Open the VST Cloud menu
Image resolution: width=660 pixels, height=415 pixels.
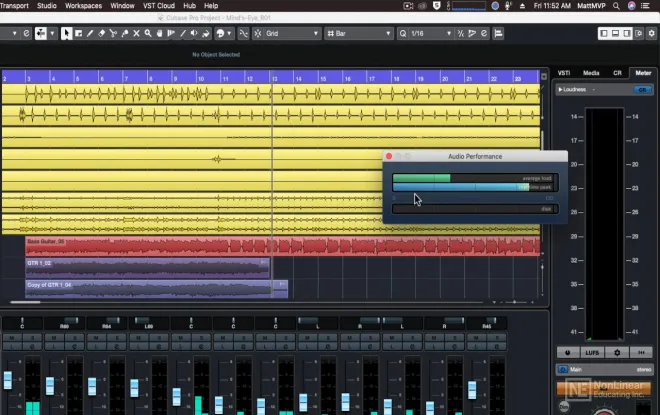pos(159,6)
